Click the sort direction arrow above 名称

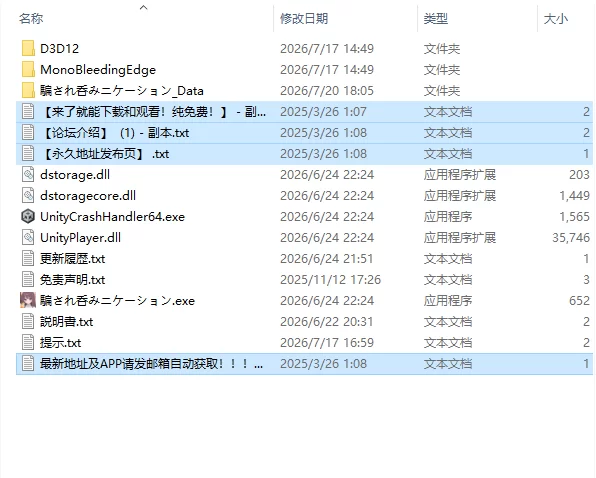143,7
